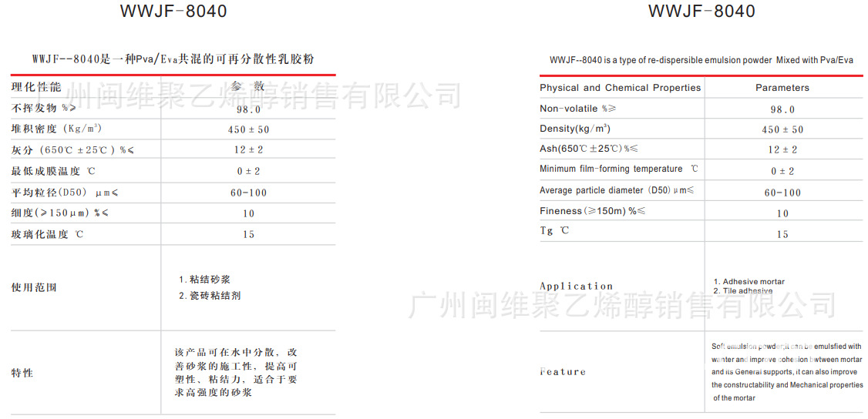Select the '灰分 (650℃ ±25℃) %≤' label

pos(72,150)
